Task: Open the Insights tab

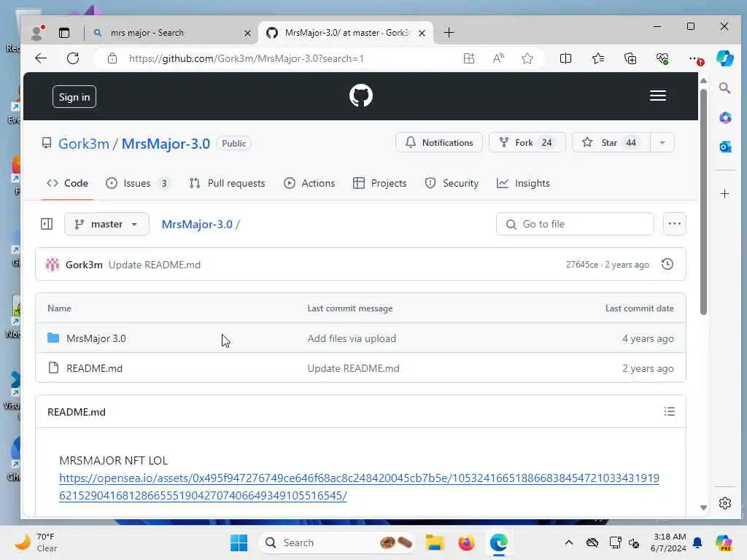Action: pos(523,183)
